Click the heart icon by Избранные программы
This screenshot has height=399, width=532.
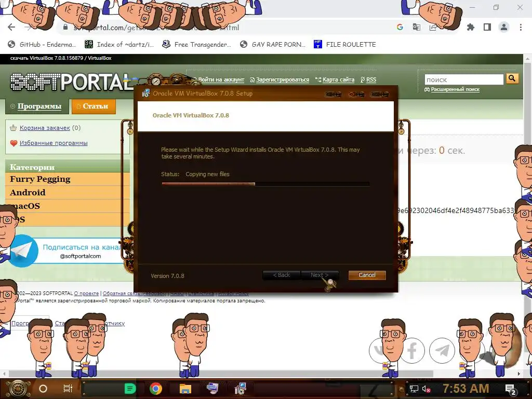coord(14,143)
